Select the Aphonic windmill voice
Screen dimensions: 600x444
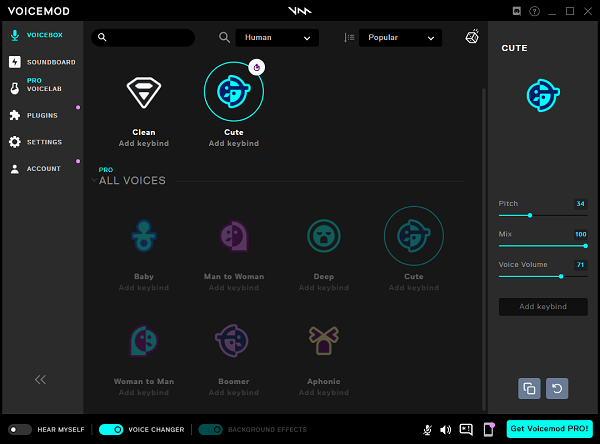point(323,341)
